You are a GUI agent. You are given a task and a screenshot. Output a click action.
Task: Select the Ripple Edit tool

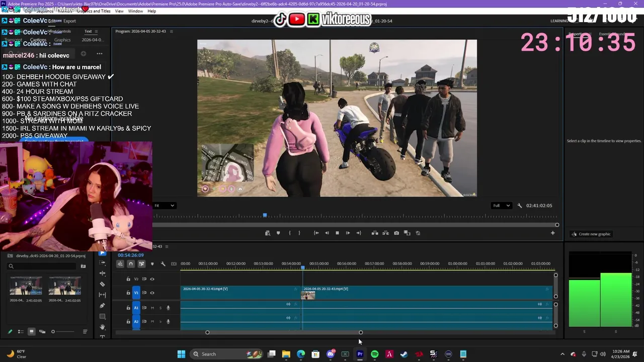point(103,274)
